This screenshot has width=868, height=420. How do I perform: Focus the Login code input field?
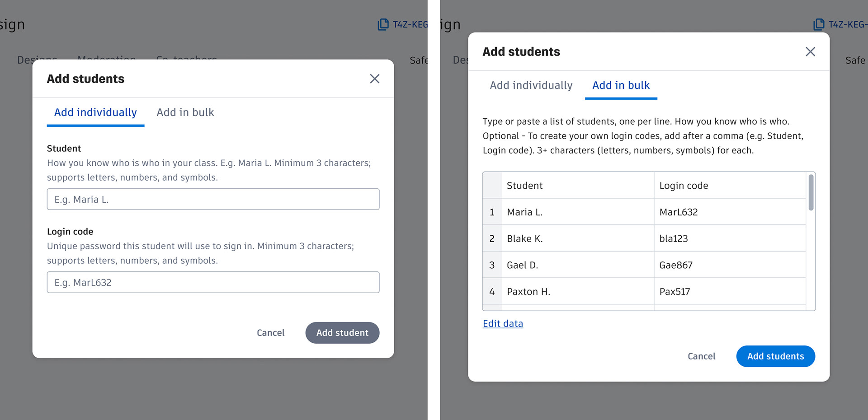coord(213,282)
